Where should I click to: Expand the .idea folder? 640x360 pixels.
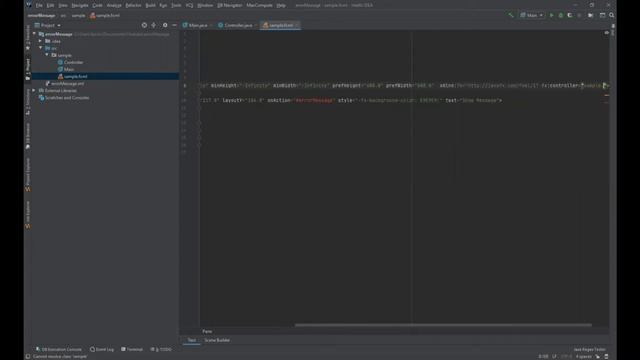coord(40,41)
